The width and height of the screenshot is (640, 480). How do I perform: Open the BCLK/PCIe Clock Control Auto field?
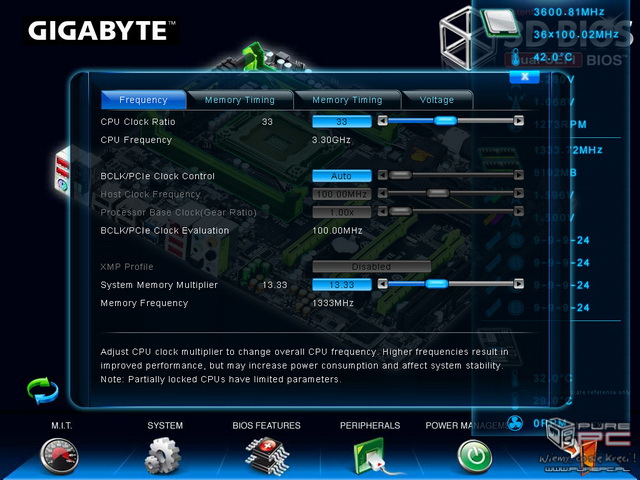342,176
